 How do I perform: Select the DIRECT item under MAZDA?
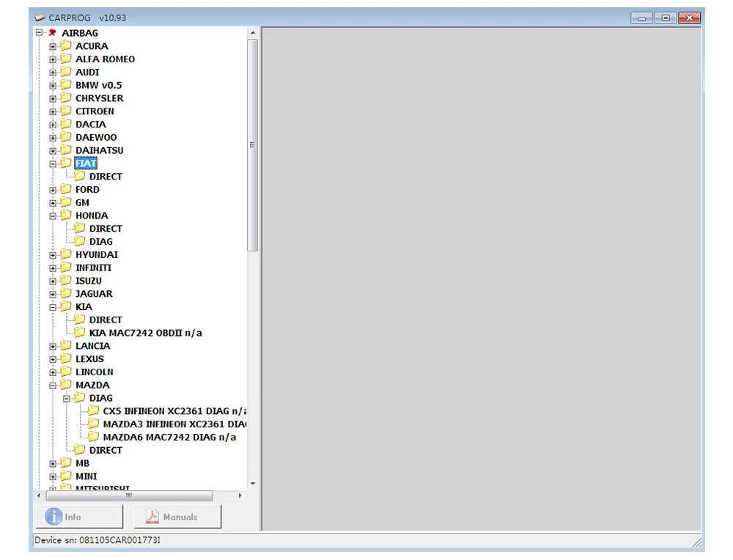tap(106, 450)
